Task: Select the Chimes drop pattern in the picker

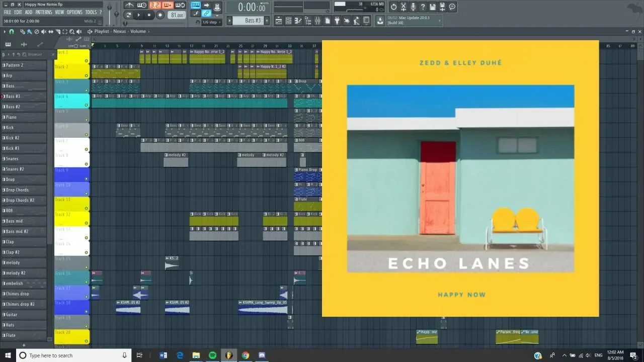Action: pyautogui.click(x=24, y=294)
